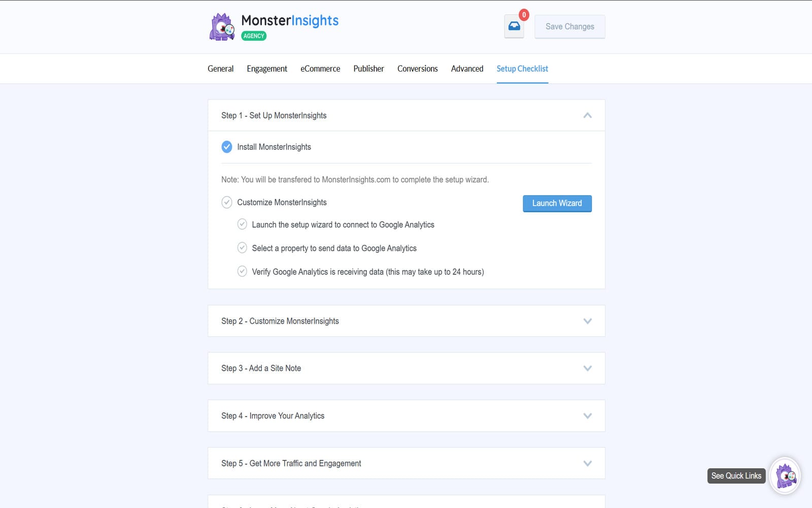Click the Save Changes button
Viewport: 812px width, 508px height.
(x=569, y=26)
